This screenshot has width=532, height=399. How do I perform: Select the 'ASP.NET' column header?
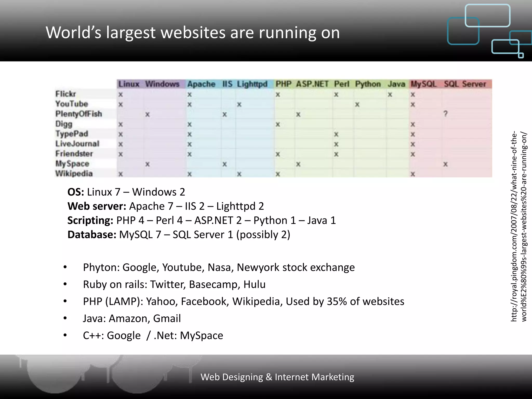click(x=312, y=84)
